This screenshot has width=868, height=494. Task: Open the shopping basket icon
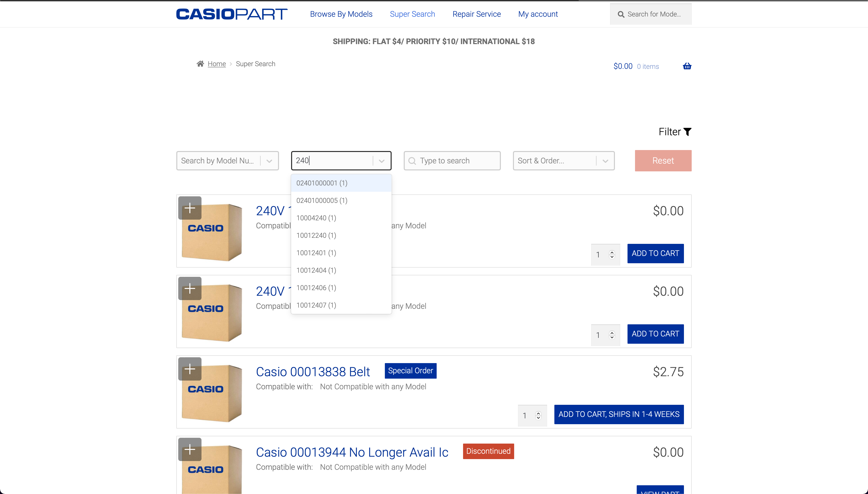pyautogui.click(x=687, y=66)
